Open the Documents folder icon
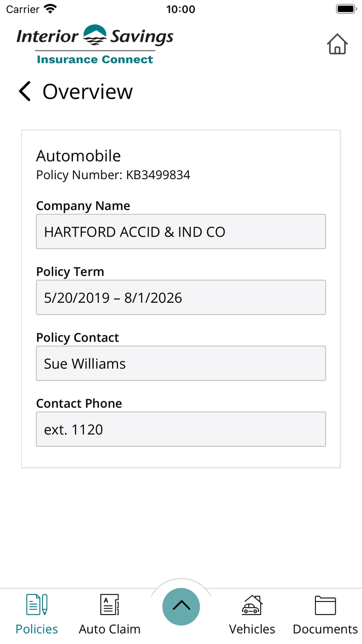362x644 pixels. coord(325,603)
